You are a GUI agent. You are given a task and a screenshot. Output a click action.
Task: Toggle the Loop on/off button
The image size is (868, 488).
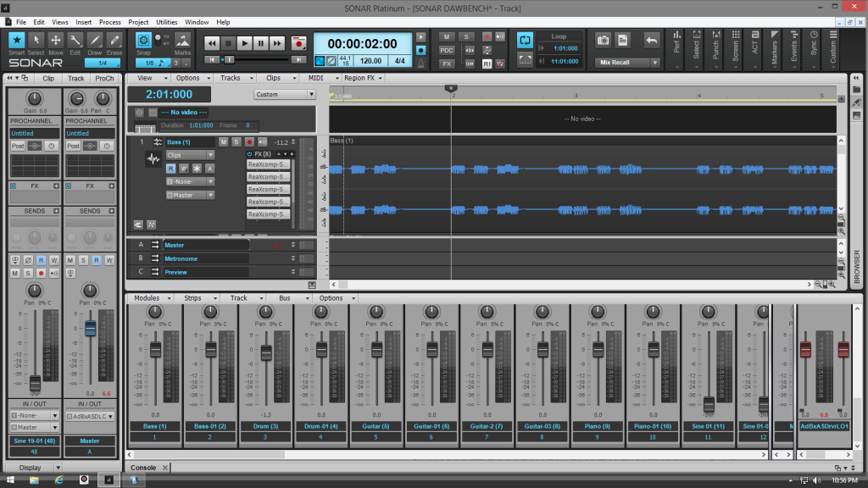pos(525,40)
